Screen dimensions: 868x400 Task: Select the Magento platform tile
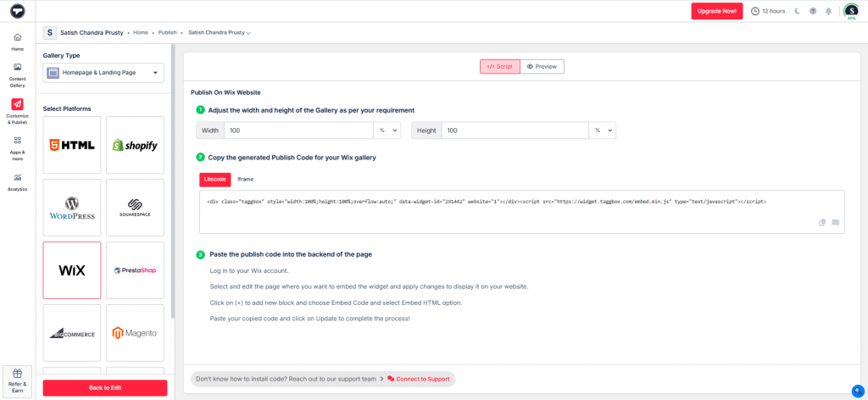(135, 333)
